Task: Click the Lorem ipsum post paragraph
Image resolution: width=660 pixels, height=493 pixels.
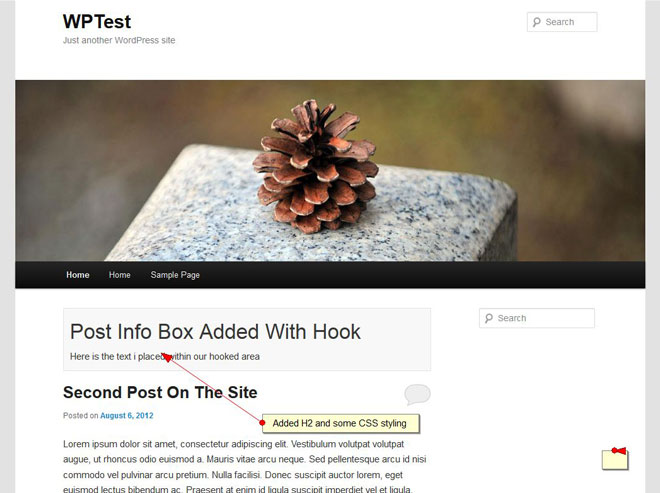Action: [245, 466]
